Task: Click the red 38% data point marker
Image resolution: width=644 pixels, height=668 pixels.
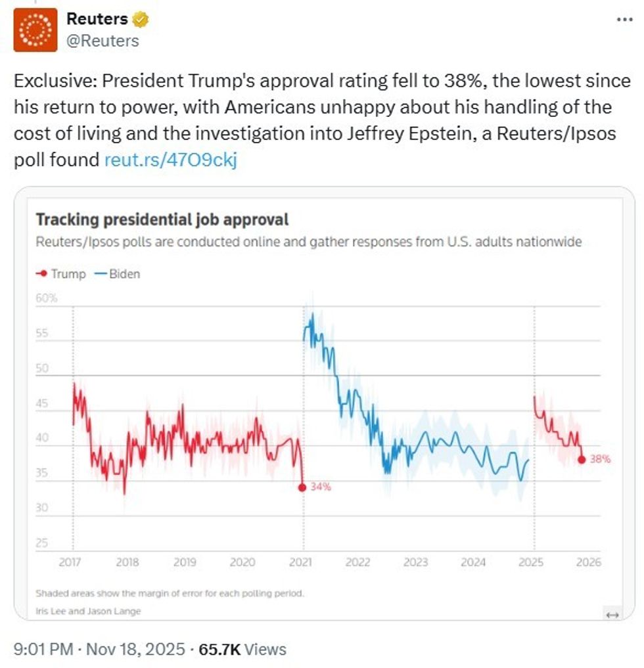Action: (x=582, y=459)
